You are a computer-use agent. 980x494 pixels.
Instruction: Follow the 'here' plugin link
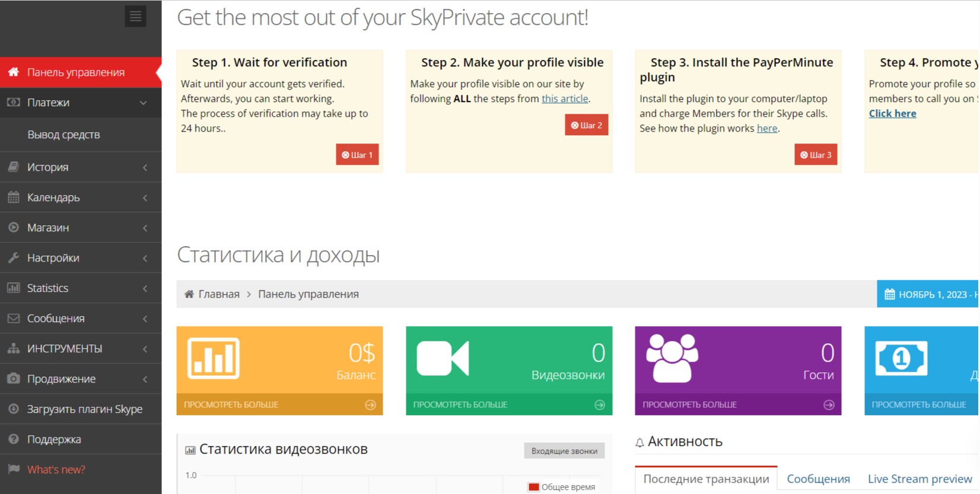(x=767, y=128)
